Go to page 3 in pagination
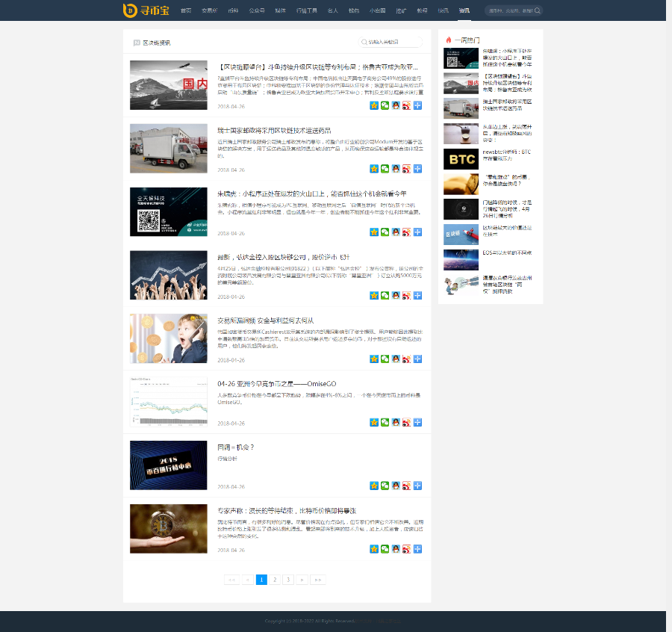Viewport: 672px width, 632px height. [x=288, y=580]
